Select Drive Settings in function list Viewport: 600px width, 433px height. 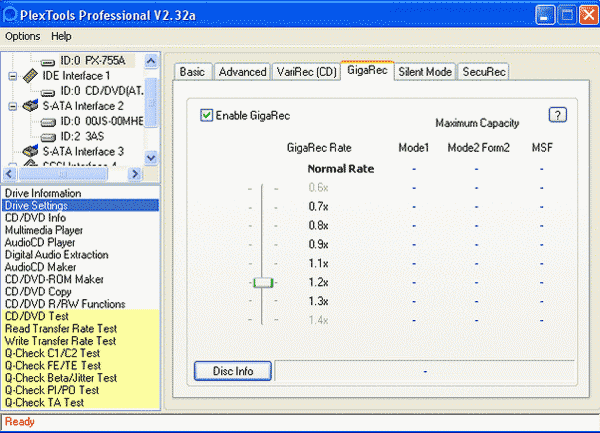tap(80, 205)
